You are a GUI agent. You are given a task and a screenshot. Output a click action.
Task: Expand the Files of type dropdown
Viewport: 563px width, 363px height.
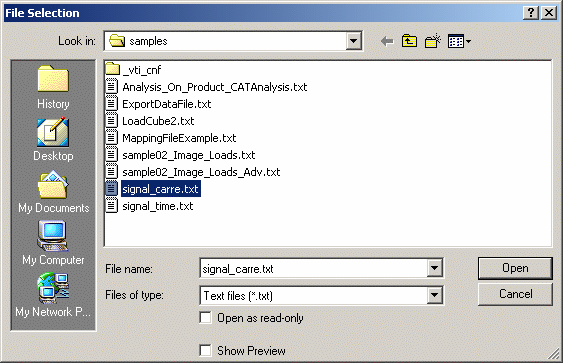point(434,295)
